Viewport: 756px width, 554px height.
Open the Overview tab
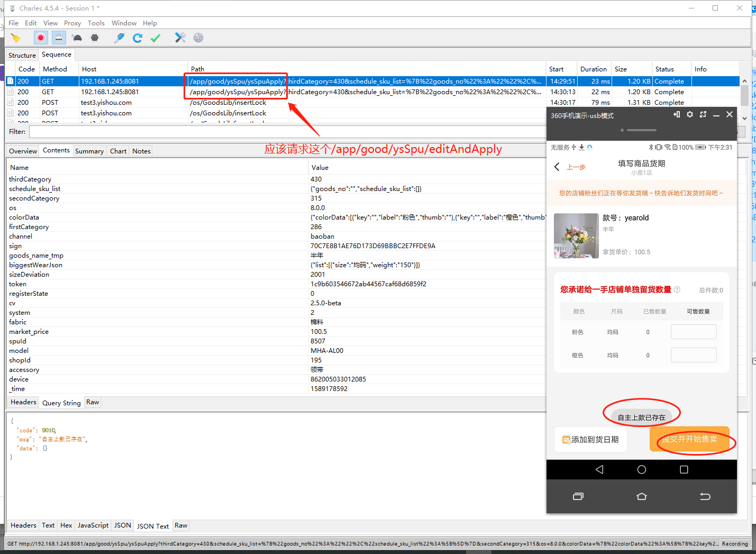click(23, 151)
